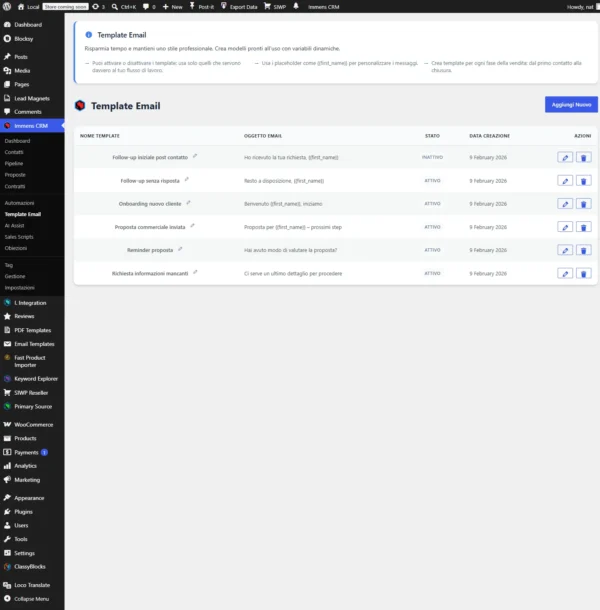
Task: Open comments bubble in admin bar
Action: [149, 7]
